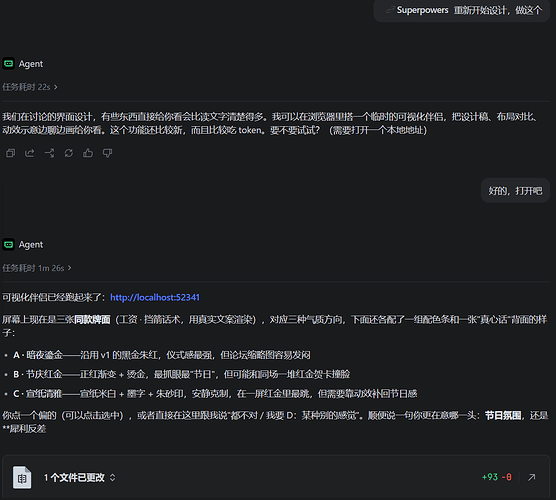Click the -0 deletions count
This screenshot has height=500, width=556.
pyautogui.click(x=506, y=477)
